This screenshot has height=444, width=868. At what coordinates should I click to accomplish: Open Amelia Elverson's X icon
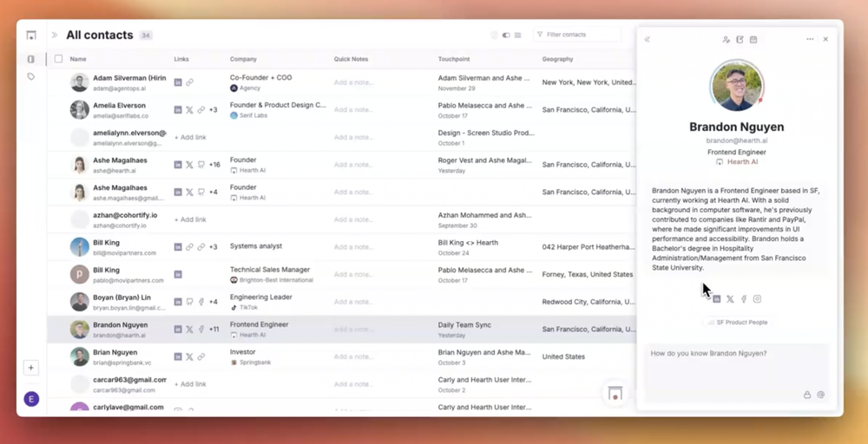(189, 110)
